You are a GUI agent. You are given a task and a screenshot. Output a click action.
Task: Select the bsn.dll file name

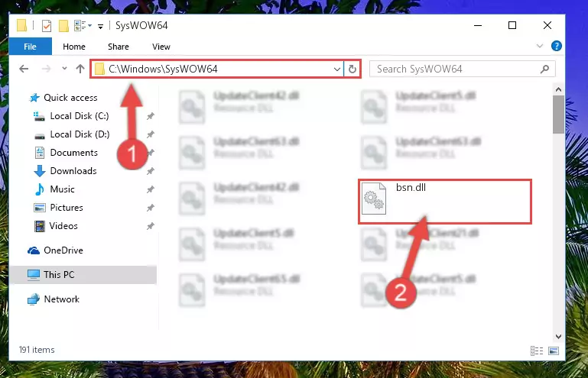(411, 187)
